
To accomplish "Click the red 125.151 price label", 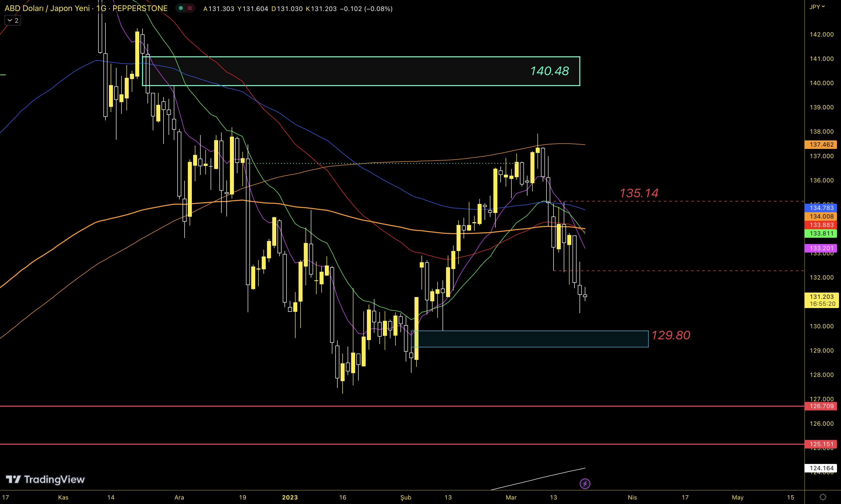I will coord(821,444).
